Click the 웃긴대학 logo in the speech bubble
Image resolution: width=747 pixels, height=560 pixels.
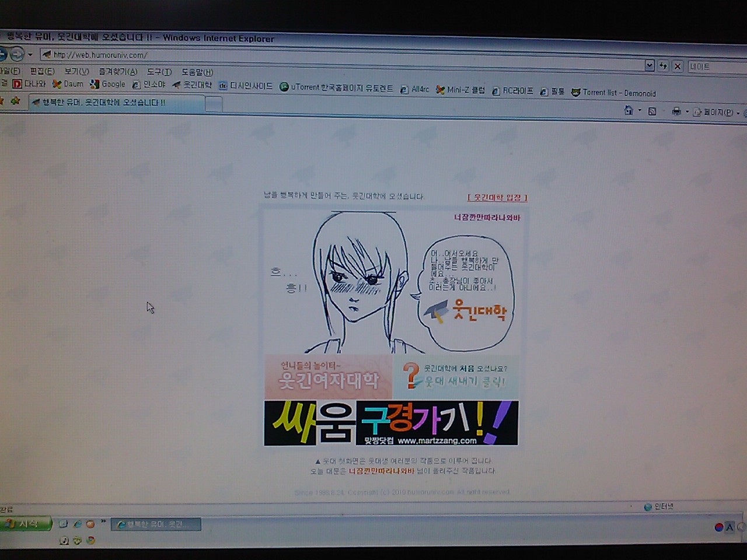[x=466, y=311]
